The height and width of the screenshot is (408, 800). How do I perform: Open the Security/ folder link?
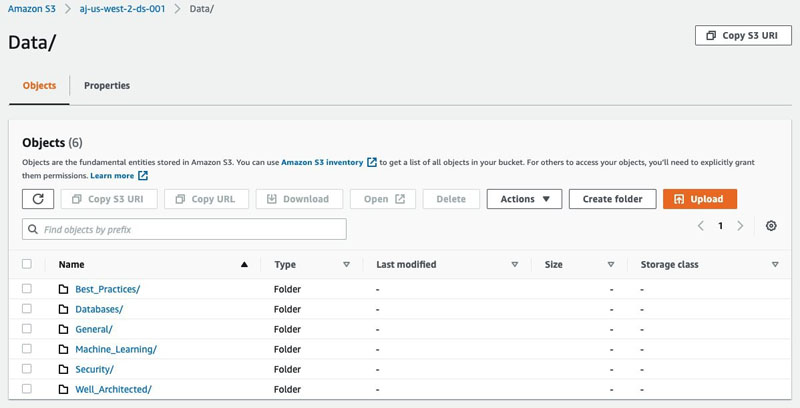[94, 369]
